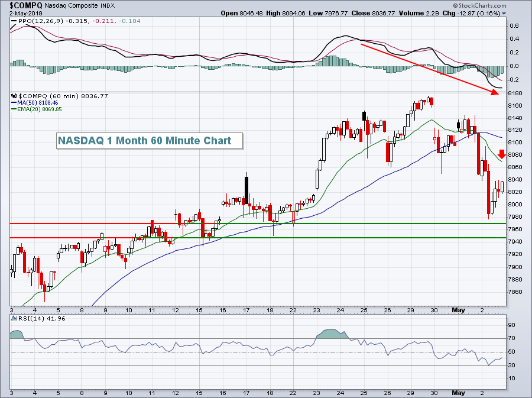Image resolution: width=532 pixels, height=398 pixels.
Task: Click the 90 label on the RSI axis
Action: (512, 325)
